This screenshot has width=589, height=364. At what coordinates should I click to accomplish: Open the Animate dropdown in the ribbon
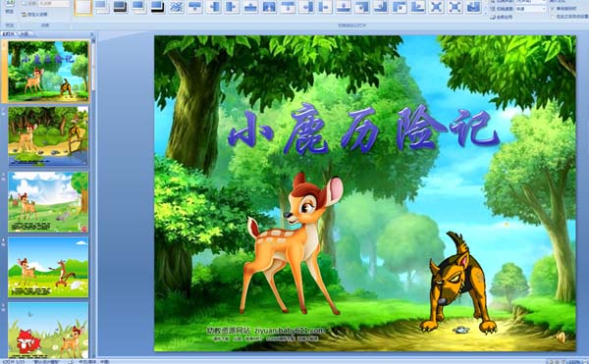[x=54, y=4]
